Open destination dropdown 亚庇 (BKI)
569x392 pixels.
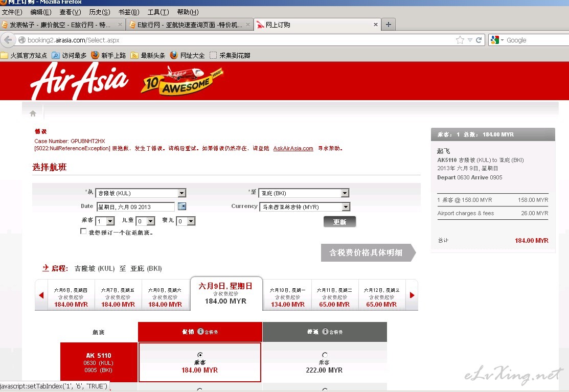304,193
